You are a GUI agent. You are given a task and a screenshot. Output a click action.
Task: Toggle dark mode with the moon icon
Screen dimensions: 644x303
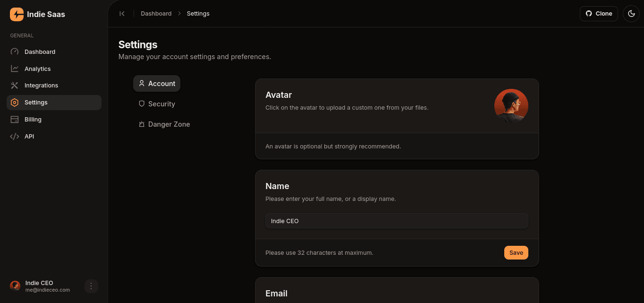631,13
